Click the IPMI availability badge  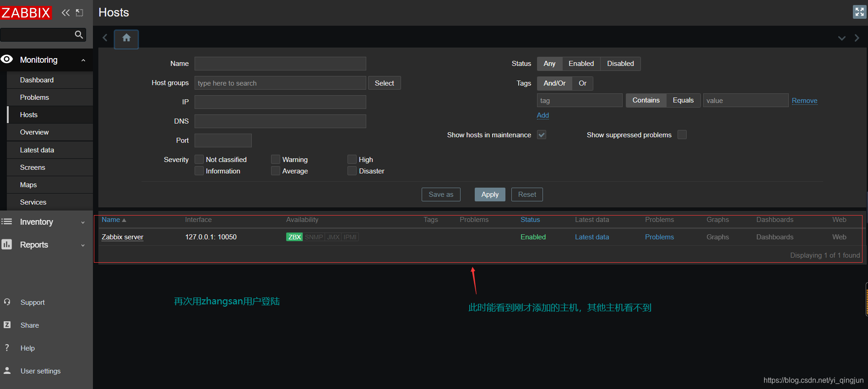tap(350, 237)
